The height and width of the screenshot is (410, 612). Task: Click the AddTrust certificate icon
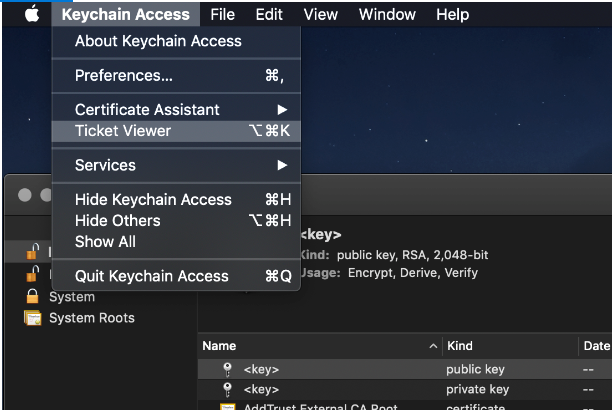[228, 406]
